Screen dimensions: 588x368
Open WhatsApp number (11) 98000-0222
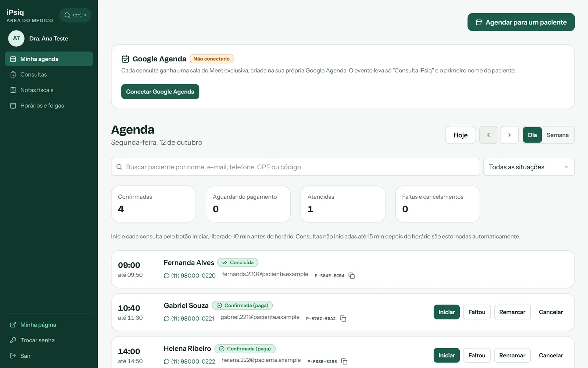[x=189, y=362]
